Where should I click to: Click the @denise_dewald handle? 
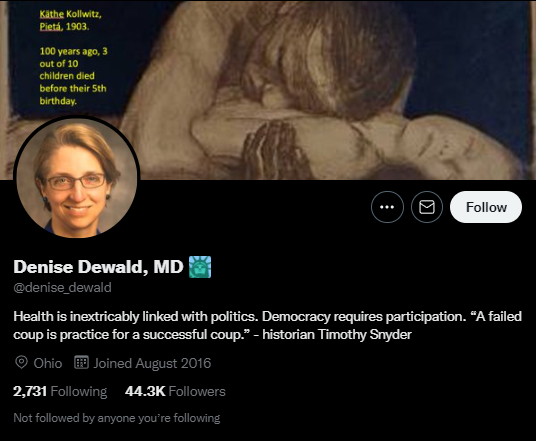point(62,288)
